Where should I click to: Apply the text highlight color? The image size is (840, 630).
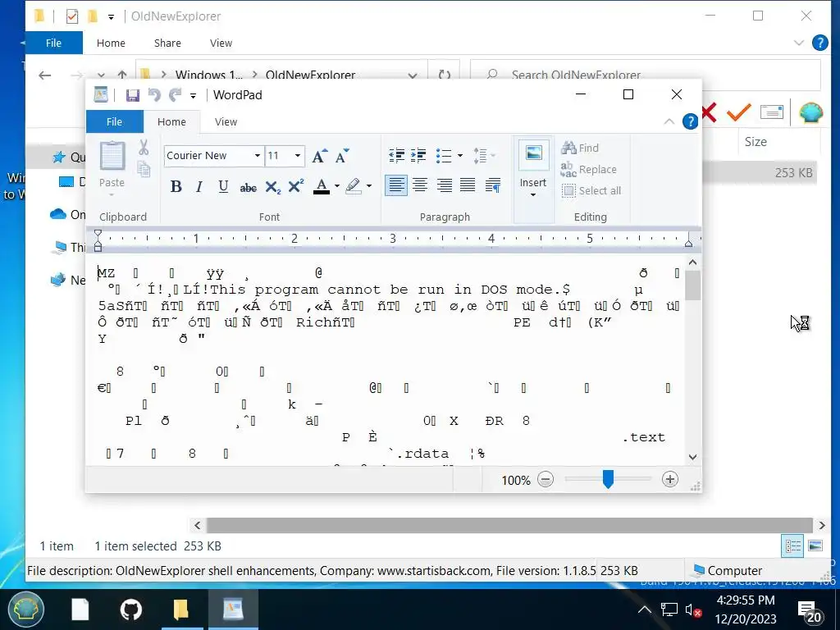point(353,186)
